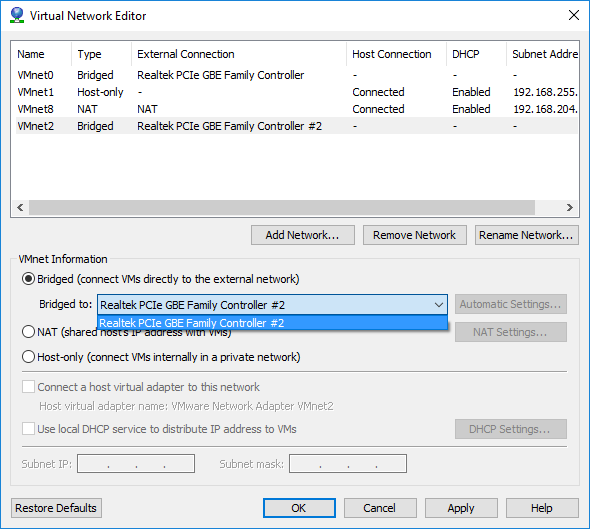Click Add Network button
The height and width of the screenshot is (529, 590).
(303, 235)
